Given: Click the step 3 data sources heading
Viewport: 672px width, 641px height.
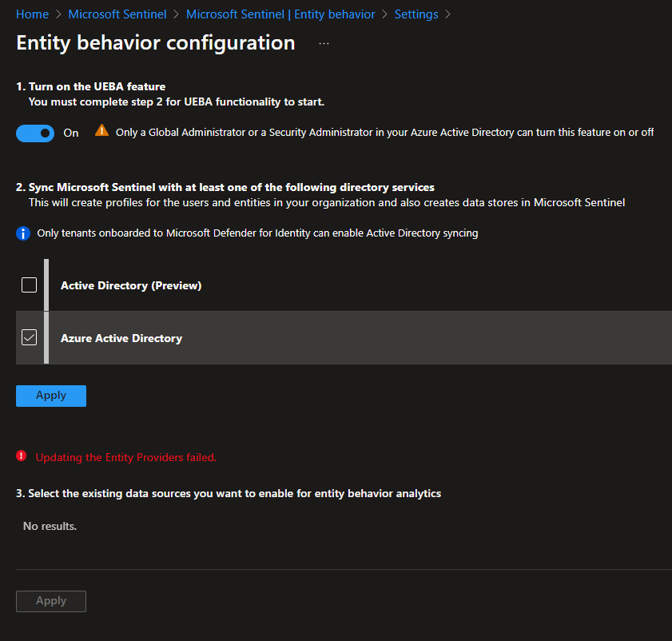Looking at the screenshot, I should (x=229, y=493).
